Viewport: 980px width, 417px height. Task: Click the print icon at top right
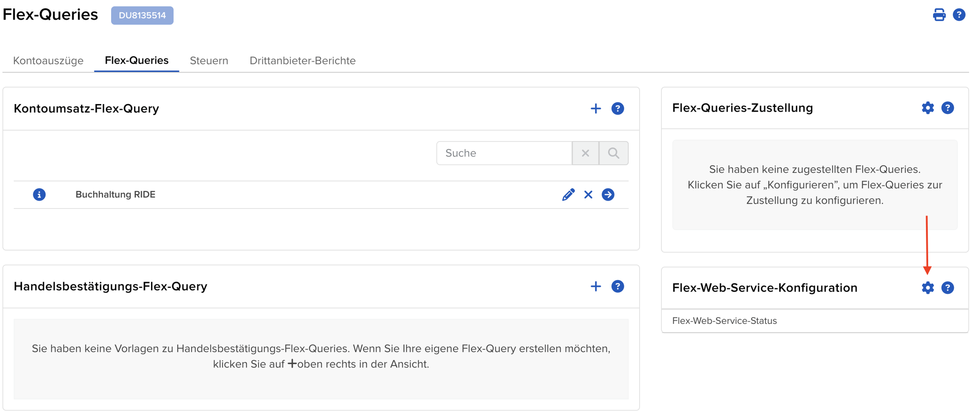point(939,15)
